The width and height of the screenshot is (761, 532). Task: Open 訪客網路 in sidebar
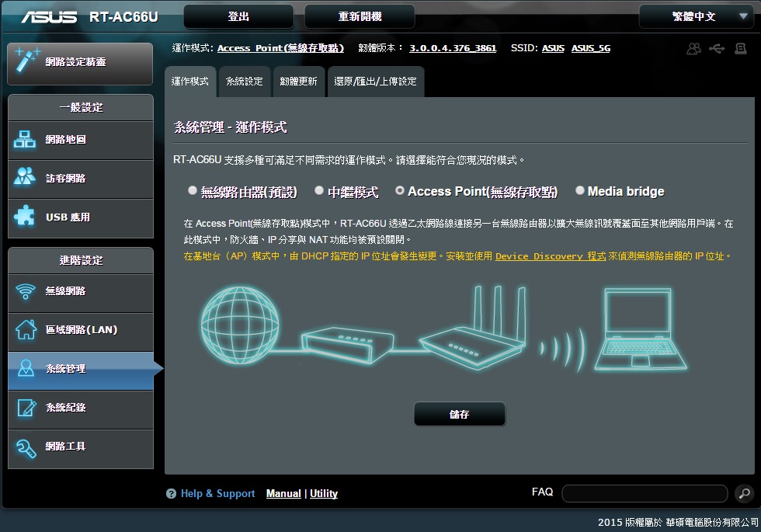click(81, 179)
